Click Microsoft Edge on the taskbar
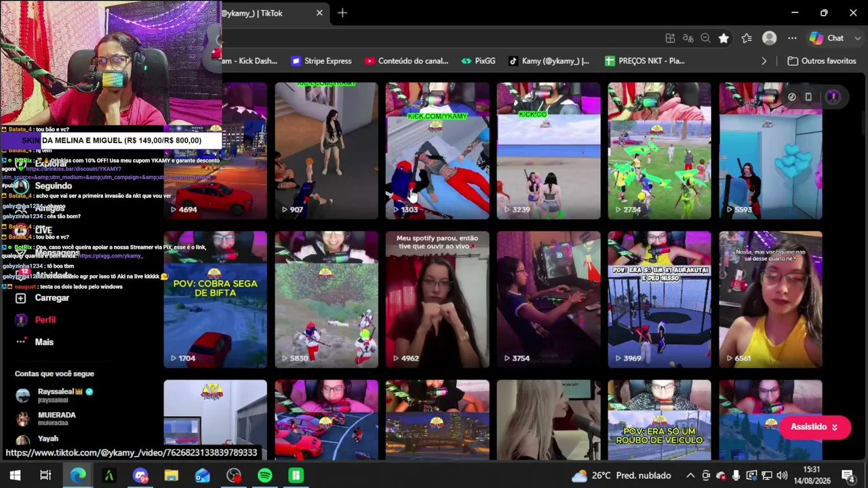This screenshot has width=868, height=488. pos(78,476)
